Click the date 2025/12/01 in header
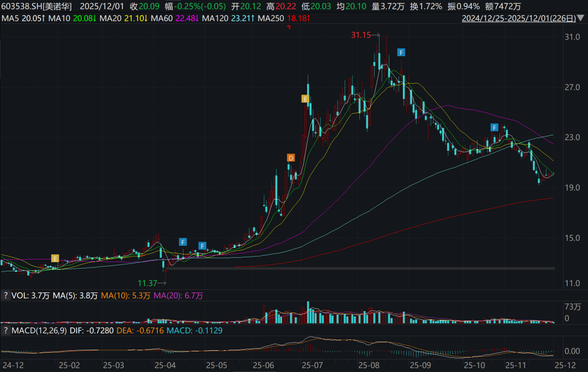This screenshot has height=372, width=588. click(x=102, y=7)
